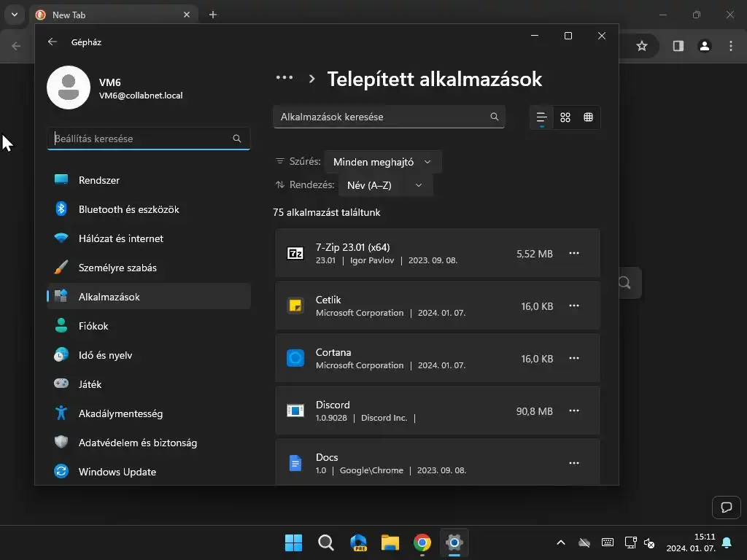747x560 pixels.
Task: Open taskbar Search
Action: (326, 542)
